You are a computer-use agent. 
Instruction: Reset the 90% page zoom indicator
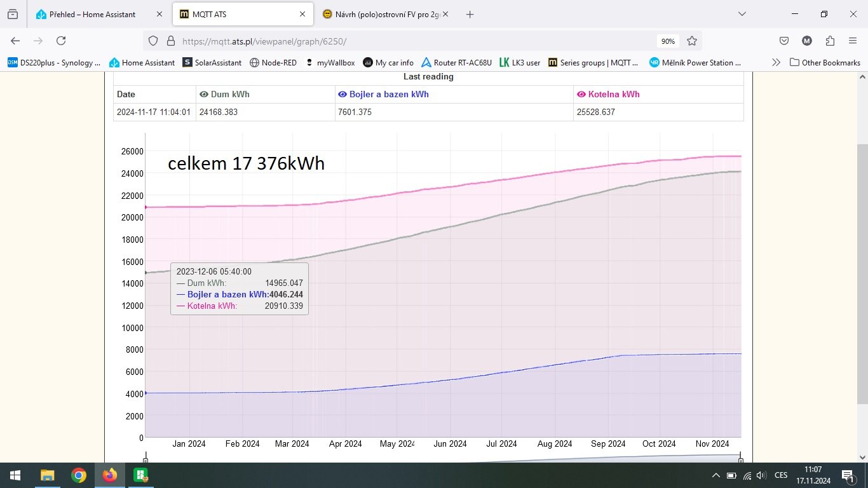point(668,41)
